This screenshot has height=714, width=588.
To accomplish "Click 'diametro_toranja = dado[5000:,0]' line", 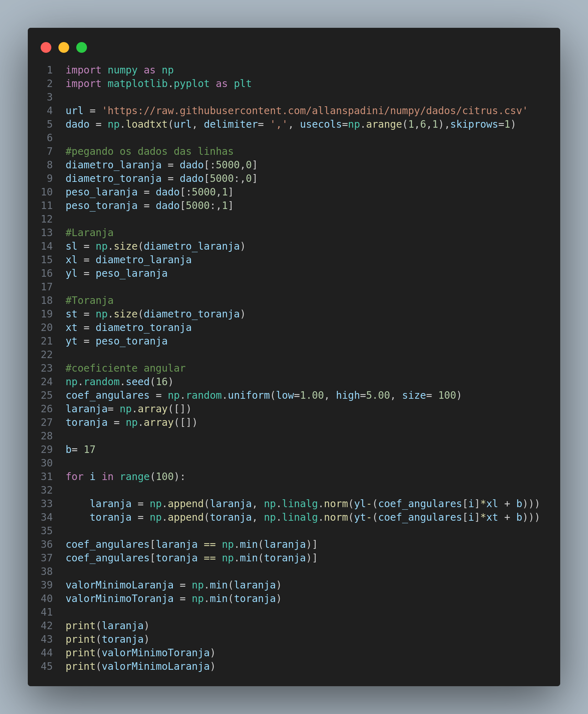I will point(161,179).
